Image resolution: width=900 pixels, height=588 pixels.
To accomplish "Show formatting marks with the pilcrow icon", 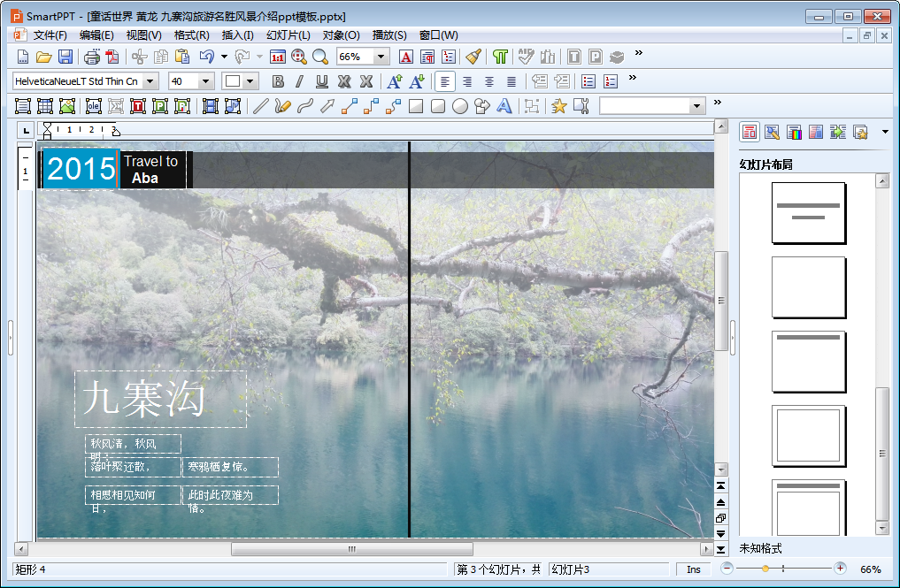I will point(501,57).
